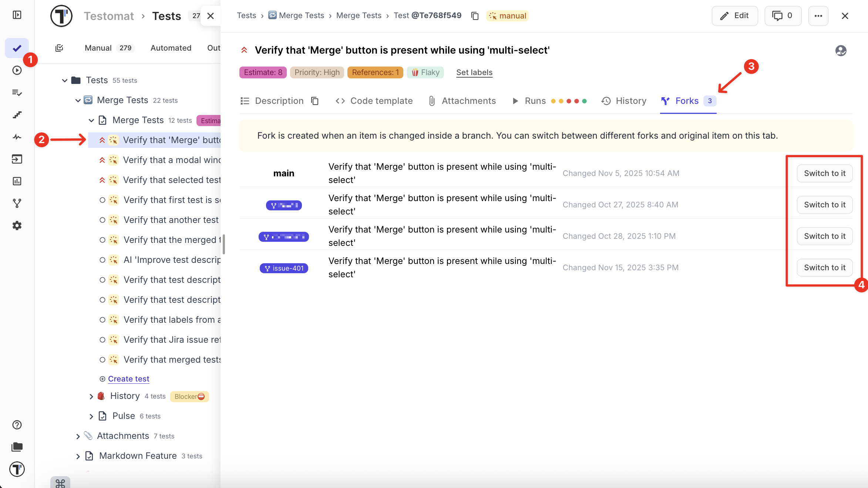868x488 pixels.
Task: Click status circle of 'Verify that Jira issue' item
Action: 102,340
